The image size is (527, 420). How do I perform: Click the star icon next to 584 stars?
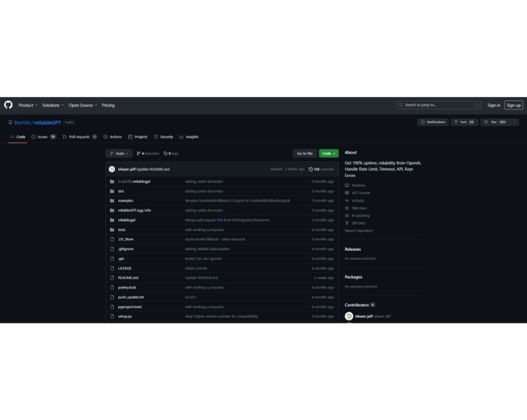347,208
